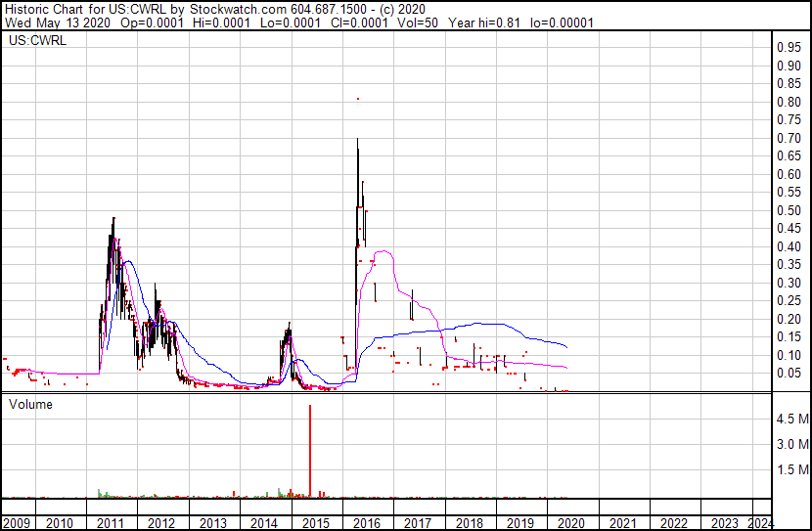This screenshot has height=531, width=812.
Task: Click the 2009 year label
Action: [17, 523]
